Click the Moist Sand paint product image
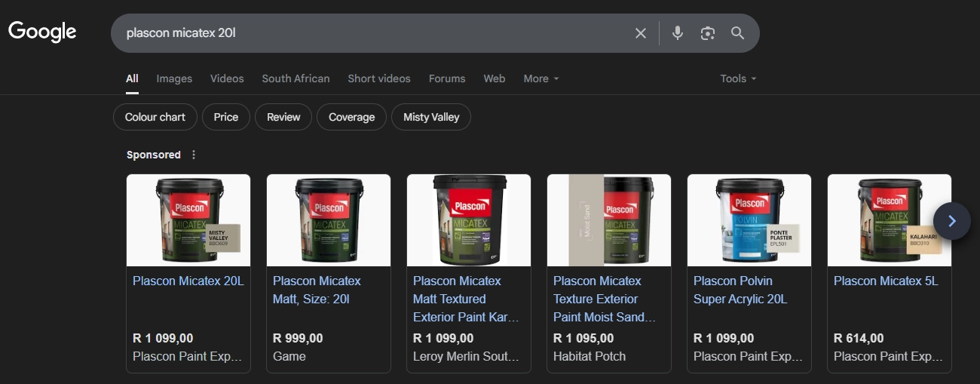The image size is (980, 384). pos(608,220)
